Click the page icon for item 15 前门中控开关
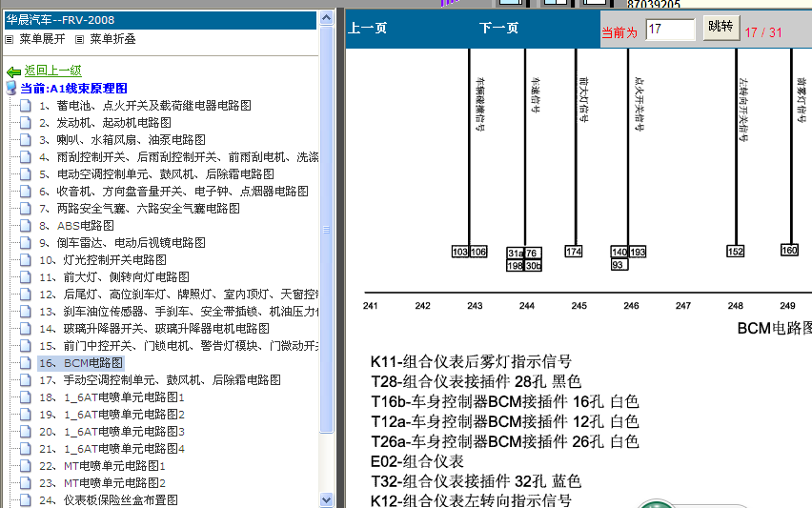 click(x=26, y=345)
